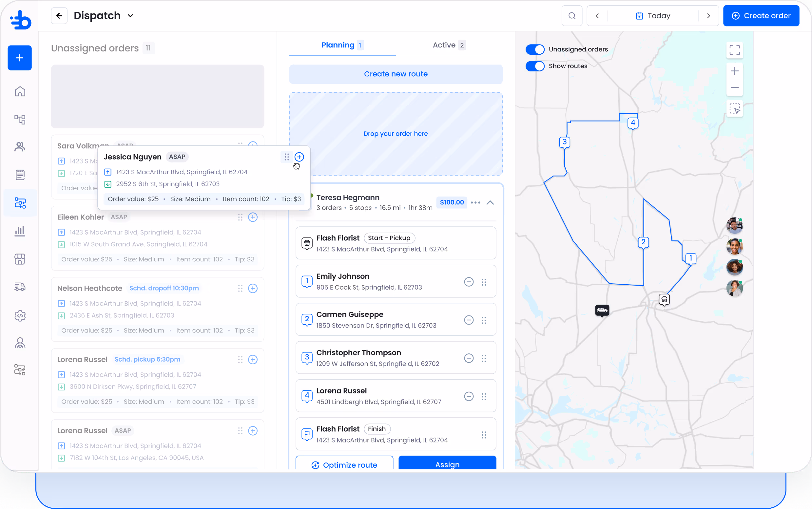Click the fullscreen map icon
The image size is (812, 509).
[734, 50]
